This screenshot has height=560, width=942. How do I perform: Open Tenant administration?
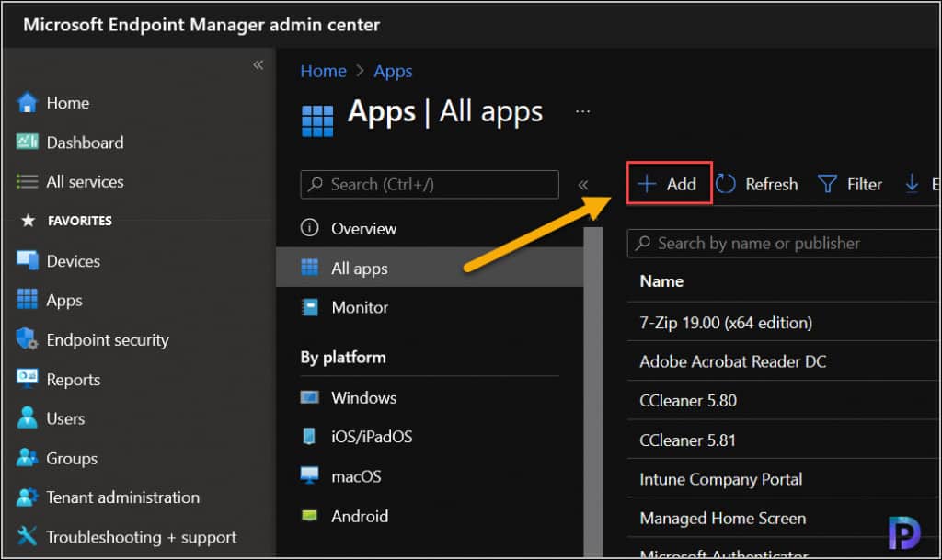click(122, 497)
